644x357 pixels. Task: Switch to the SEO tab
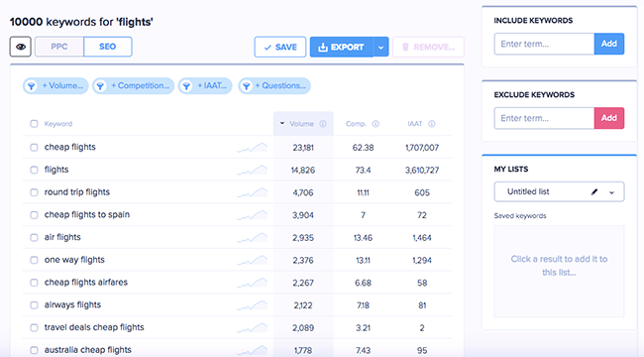[x=108, y=47]
